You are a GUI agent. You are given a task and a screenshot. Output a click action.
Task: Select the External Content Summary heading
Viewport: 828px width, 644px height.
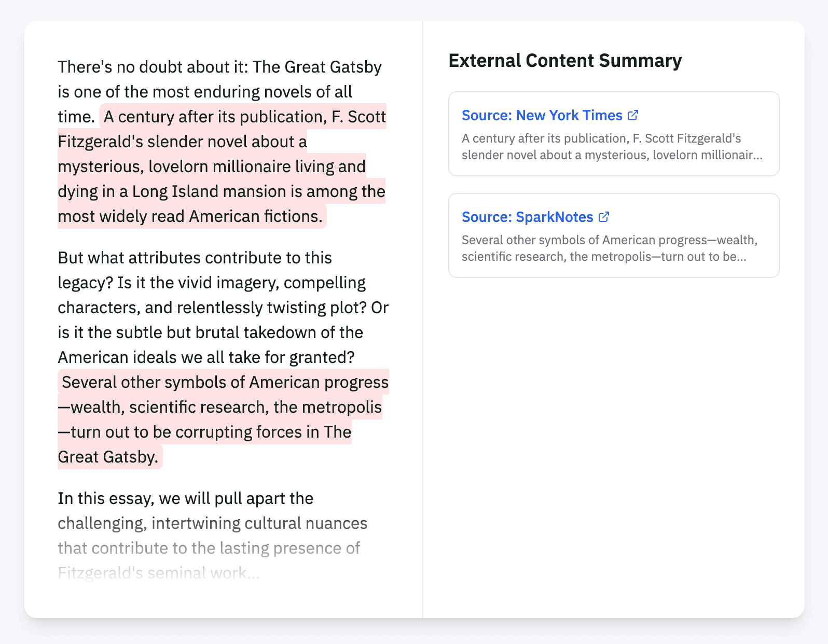565,60
